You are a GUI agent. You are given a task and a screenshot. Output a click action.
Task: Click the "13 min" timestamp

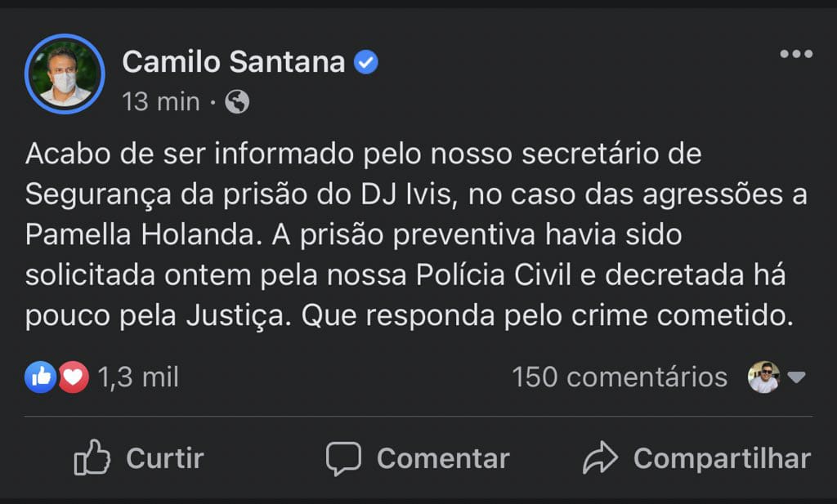coord(160,102)
